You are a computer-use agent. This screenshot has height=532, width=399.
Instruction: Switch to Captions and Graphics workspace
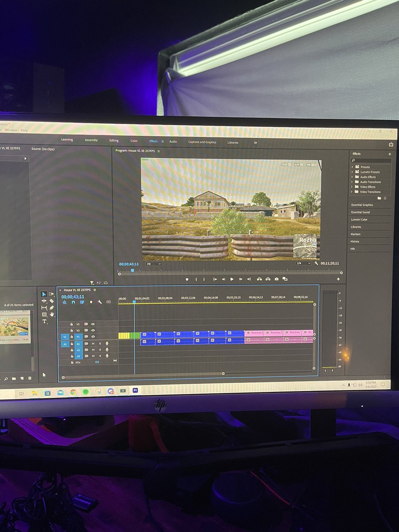click(x=202, y=142)
